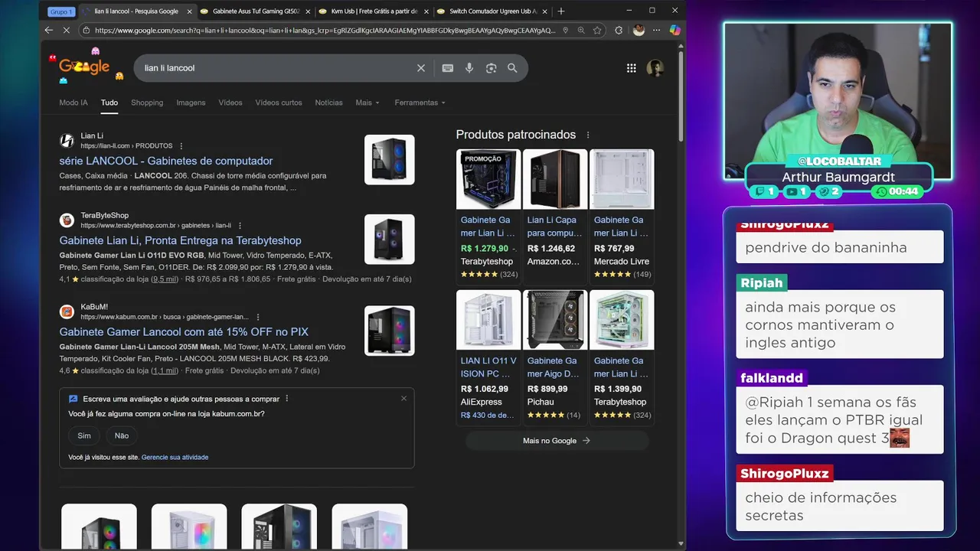Open browser settings three-dot menu
Image resolution: width=980 pixels, height=551 pixels.
(x=657, y=30)
